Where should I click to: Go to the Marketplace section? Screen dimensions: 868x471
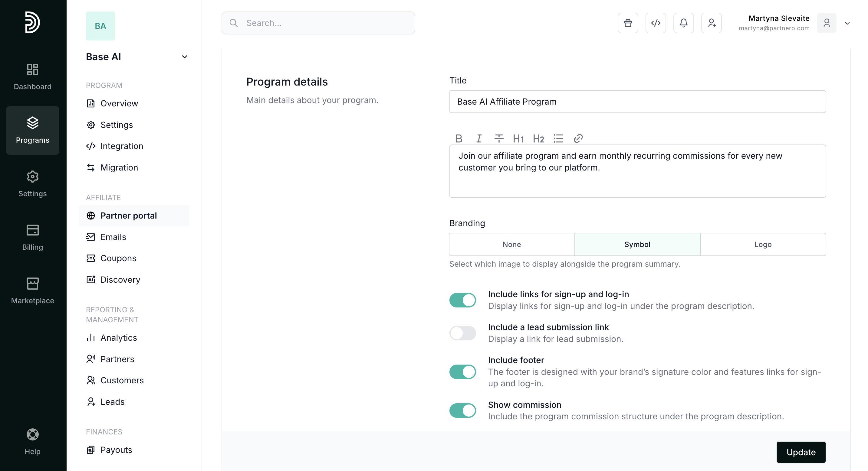click(x=32, y=291)
